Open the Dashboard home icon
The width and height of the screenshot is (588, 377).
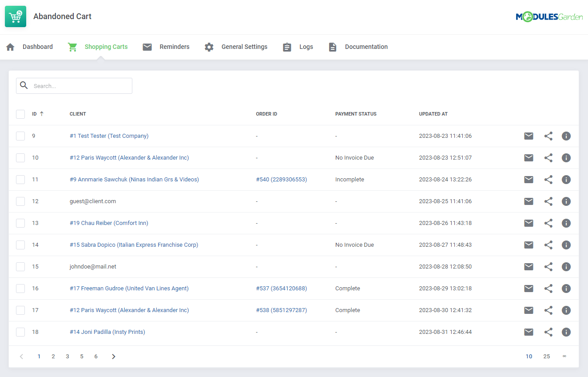coord(10,47)
